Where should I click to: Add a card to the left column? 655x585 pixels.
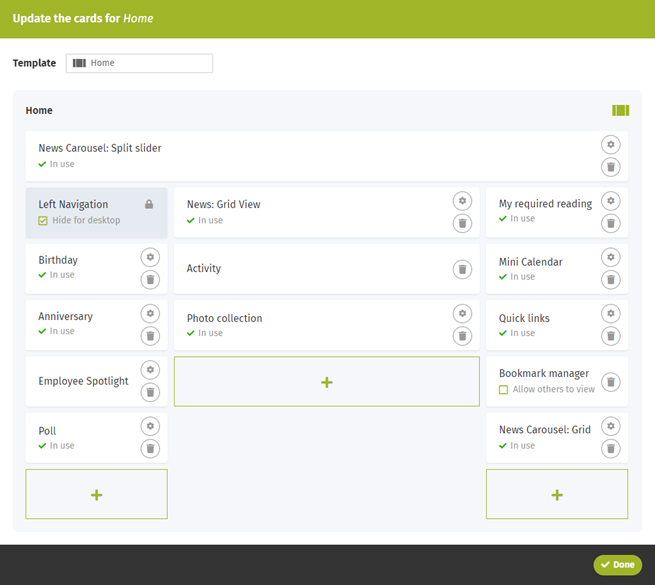pos(96,494)
